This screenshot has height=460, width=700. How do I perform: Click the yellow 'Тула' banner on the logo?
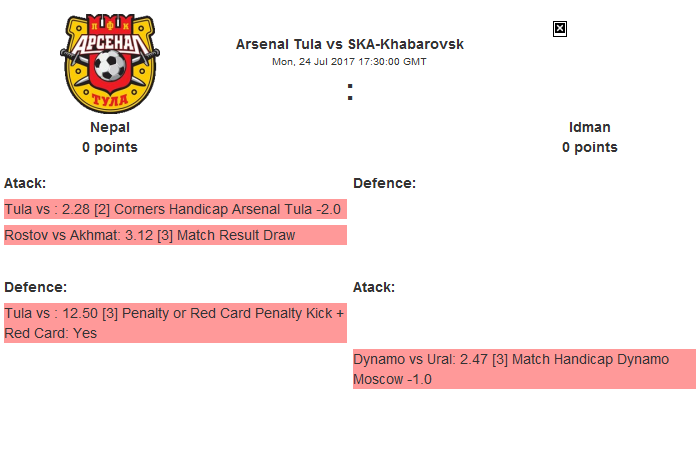pyautogui.click(x=109, y=99)
